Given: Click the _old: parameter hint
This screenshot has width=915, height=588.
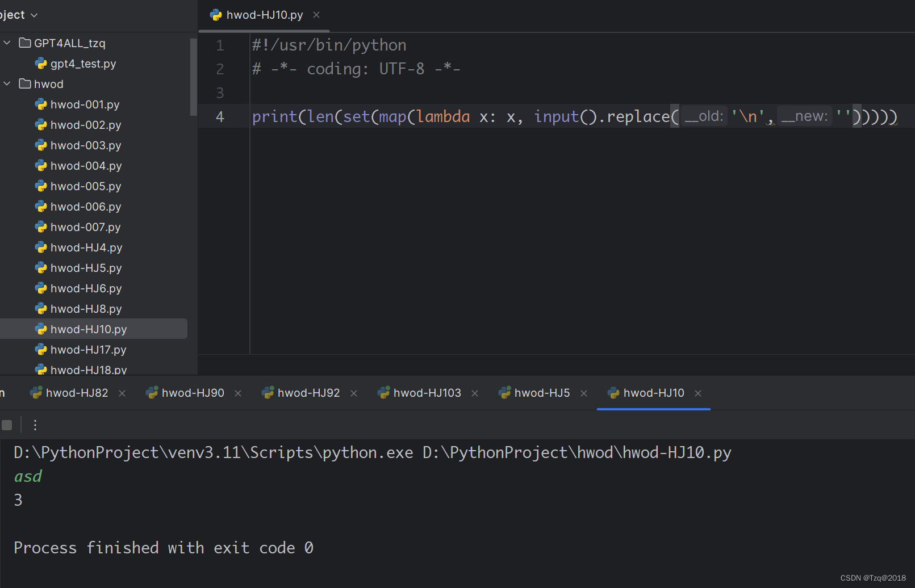Looking at the screenshot, I should [x=704, y=116].
